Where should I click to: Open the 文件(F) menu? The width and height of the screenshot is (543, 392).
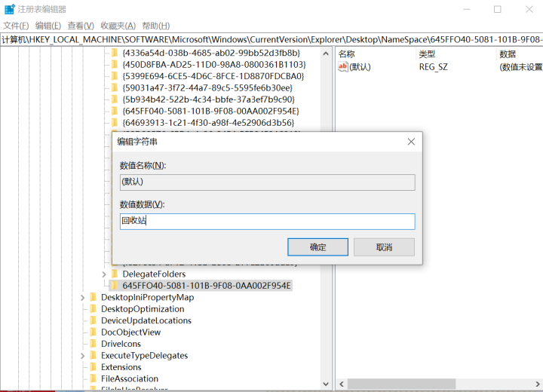pyautogui.click(x=16, y=26)
